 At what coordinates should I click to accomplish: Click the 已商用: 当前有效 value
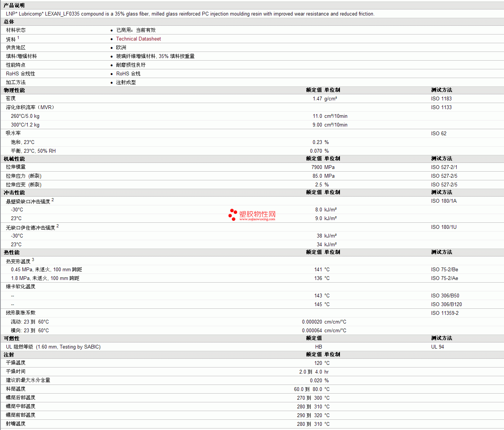tap(136, 30)
